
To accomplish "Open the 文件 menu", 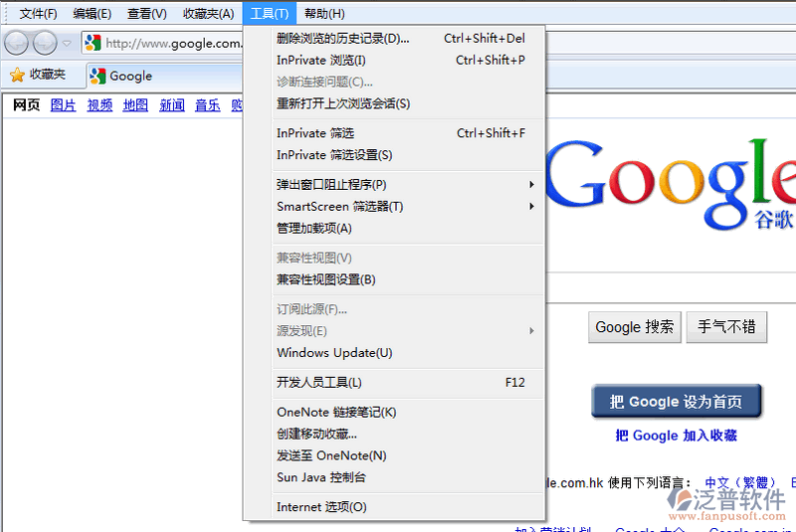I will pos(38,13).
